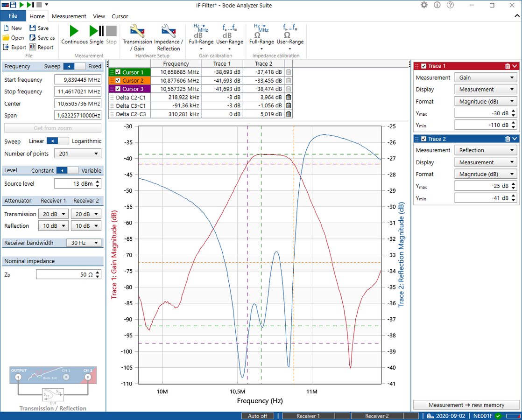
Task: Change the Number of points via its dropdown
Action: pyautogui.click(x=78, y=154)
